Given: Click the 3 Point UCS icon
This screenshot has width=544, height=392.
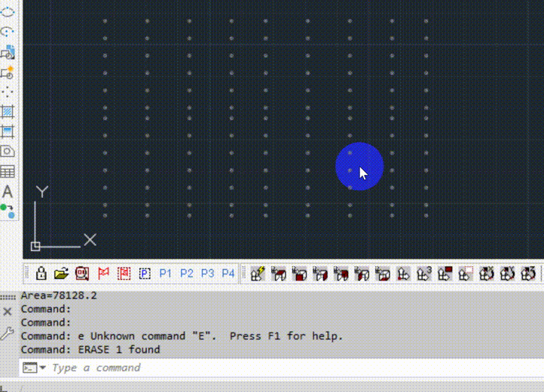Looking at the screenshot, I should 424,274.
